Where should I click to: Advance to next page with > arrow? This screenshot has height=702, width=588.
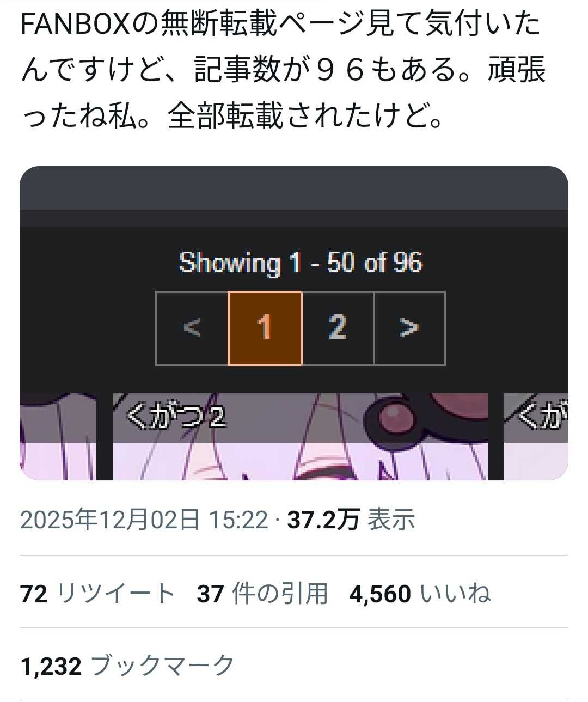click(410, 328)
